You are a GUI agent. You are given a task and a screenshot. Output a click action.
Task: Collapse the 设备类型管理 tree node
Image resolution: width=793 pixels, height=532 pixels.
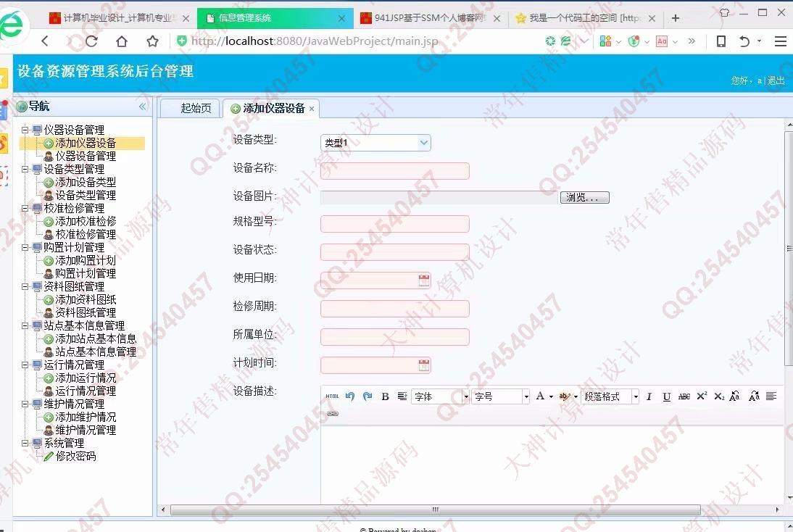coord(25,169)
